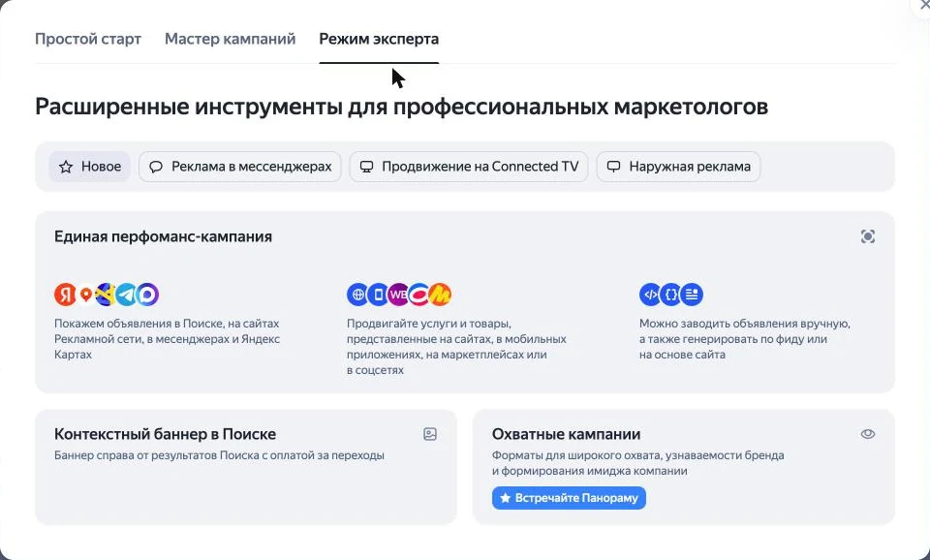The image size is (930, 560).
Task: Click the TV icon beside Продвижение на Connected TV
Action: pos(366,167)
